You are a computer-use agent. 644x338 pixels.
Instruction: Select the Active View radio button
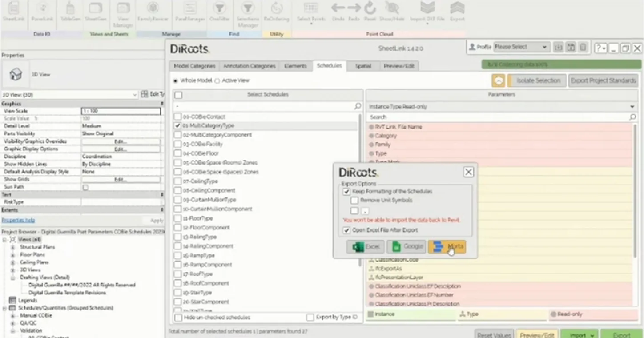point(217,81)
